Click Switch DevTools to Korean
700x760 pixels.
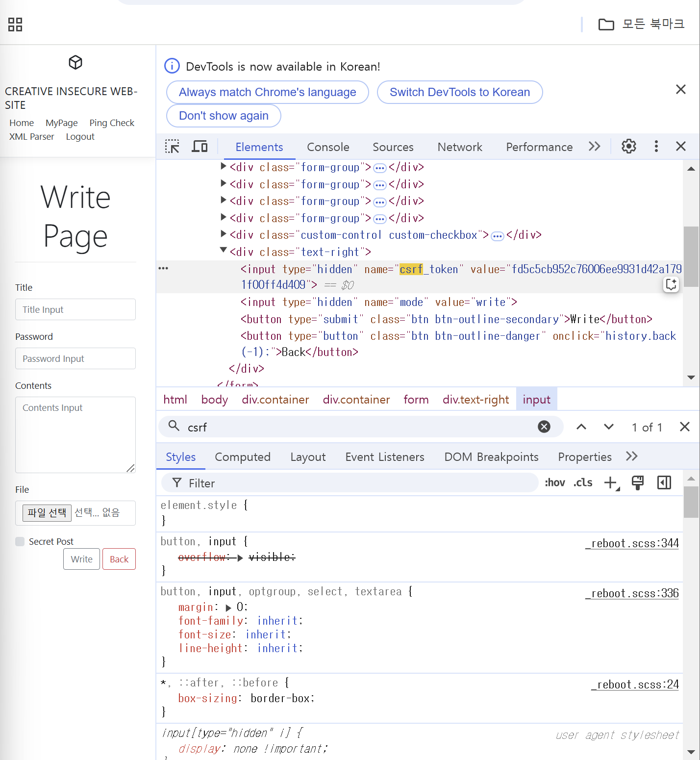pos(460,92)
